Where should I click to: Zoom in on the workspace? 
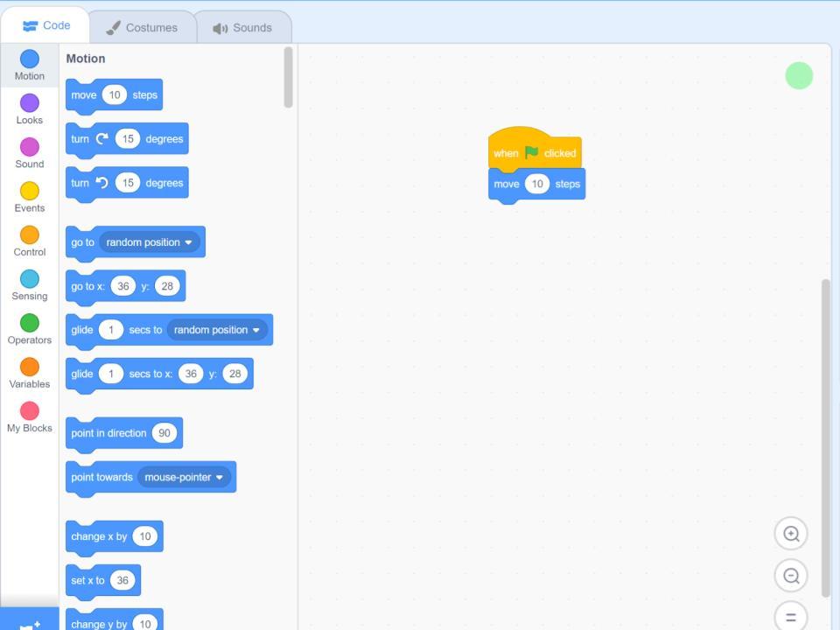(x=791, y=534)
